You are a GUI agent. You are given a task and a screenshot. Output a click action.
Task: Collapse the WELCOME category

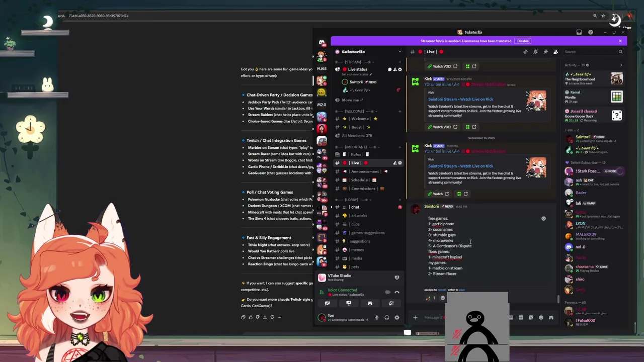(x=356, y=111)
